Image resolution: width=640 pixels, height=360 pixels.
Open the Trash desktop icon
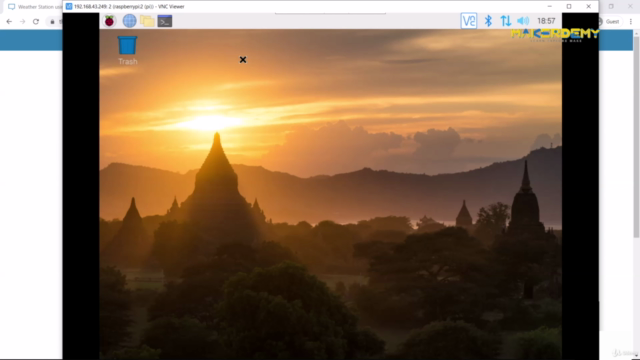coord(127,50)
